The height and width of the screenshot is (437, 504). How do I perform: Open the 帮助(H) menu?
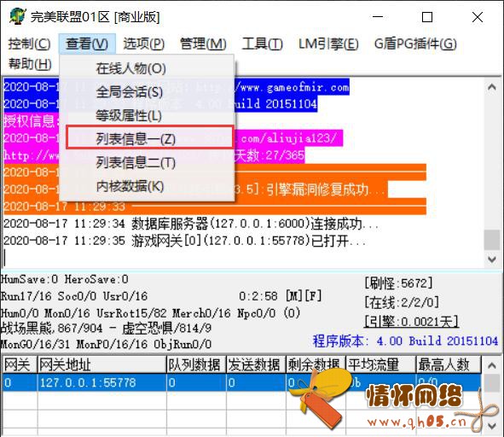[30, 64]
